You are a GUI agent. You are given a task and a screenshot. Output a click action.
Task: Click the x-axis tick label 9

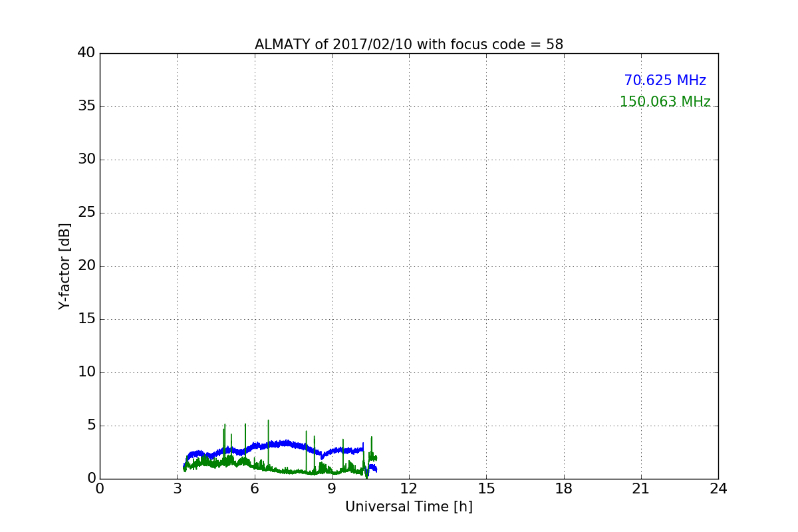tap(332, 489)
